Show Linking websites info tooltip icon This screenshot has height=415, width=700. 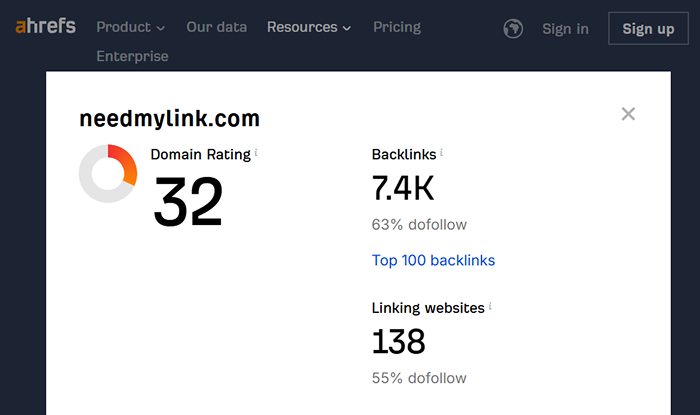490,306
